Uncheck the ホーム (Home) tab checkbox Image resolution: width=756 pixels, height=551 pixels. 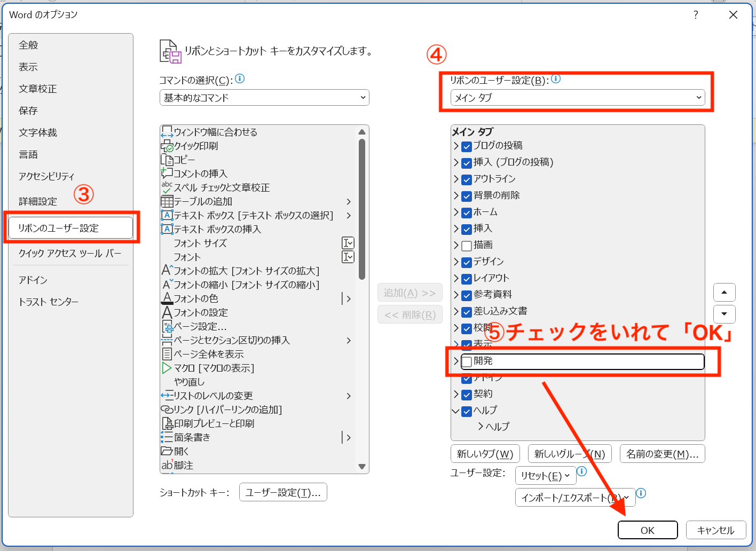click(x=466, y=212)
